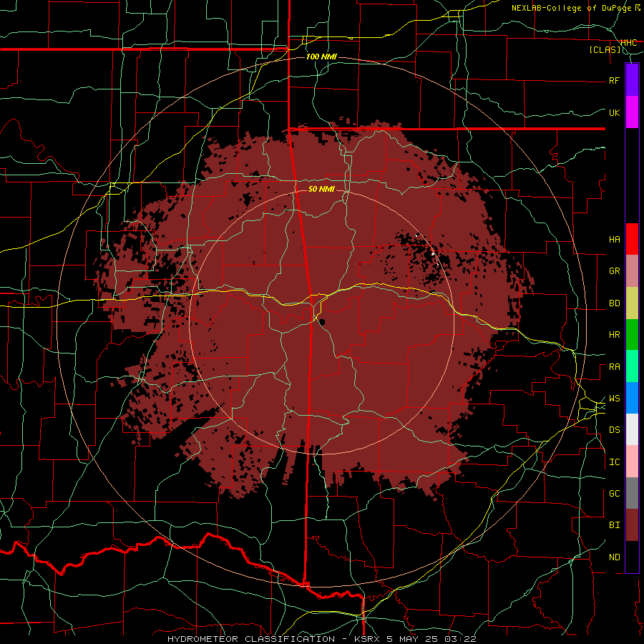The height and width of the screenshot is (644, 644).
Task: Click the '50 NMI' range ring label
Action: point(321,189)
